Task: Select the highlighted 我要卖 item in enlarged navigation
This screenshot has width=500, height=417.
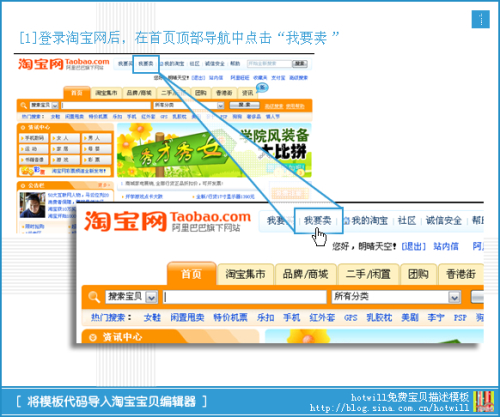Action: (x=318, y=220)
